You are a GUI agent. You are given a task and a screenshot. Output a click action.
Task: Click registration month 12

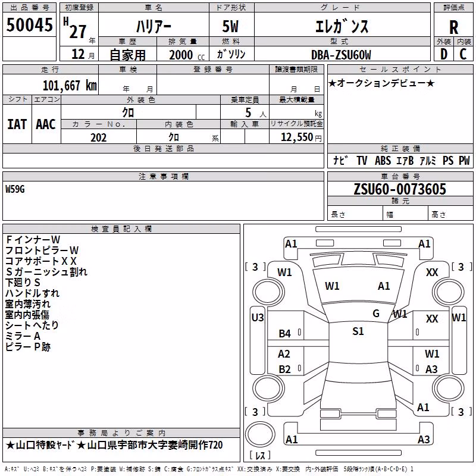78,54
